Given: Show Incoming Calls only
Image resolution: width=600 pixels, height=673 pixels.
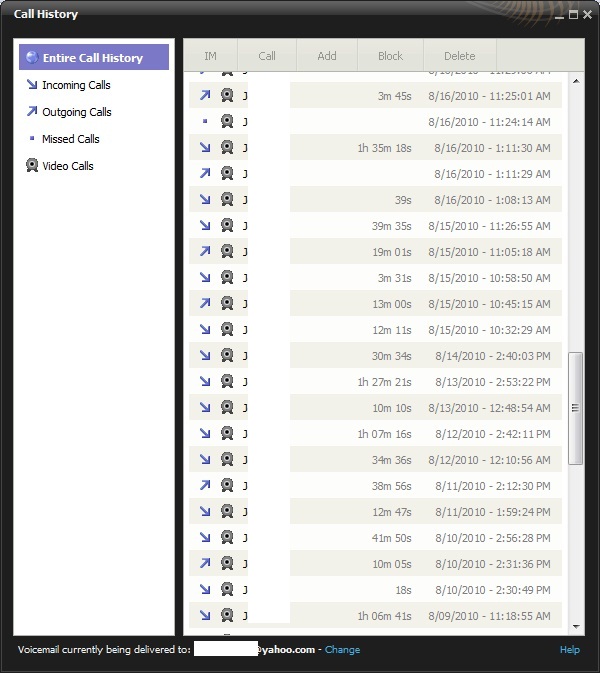Looking at the screenshot, I should [76, 85].
